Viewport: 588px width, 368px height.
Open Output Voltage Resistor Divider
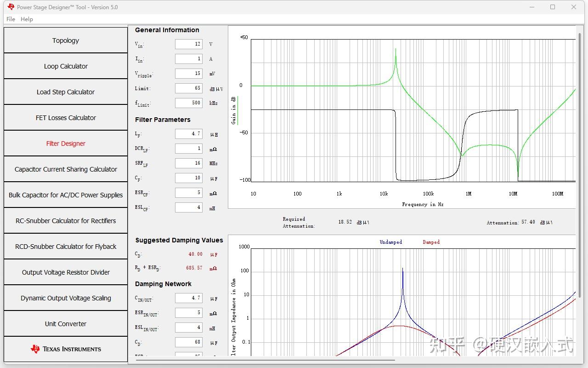pyautogui.click(x=66, y=272)
